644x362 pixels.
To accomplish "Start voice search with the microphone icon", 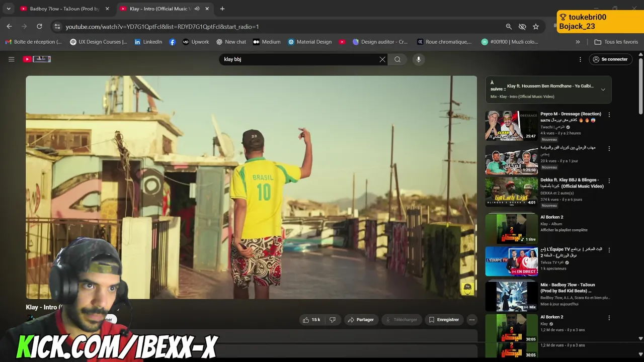I will click(x=418, y=59).
